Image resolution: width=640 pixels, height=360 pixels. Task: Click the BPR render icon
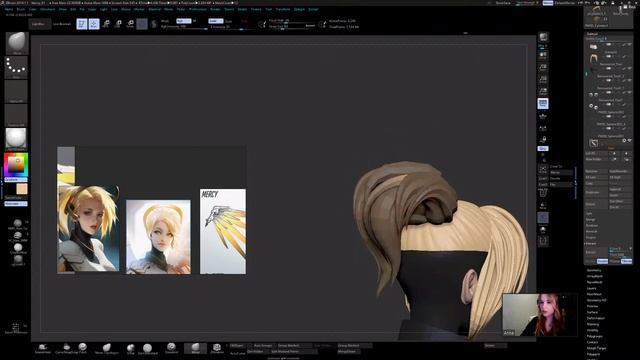[x=543, y=38]
